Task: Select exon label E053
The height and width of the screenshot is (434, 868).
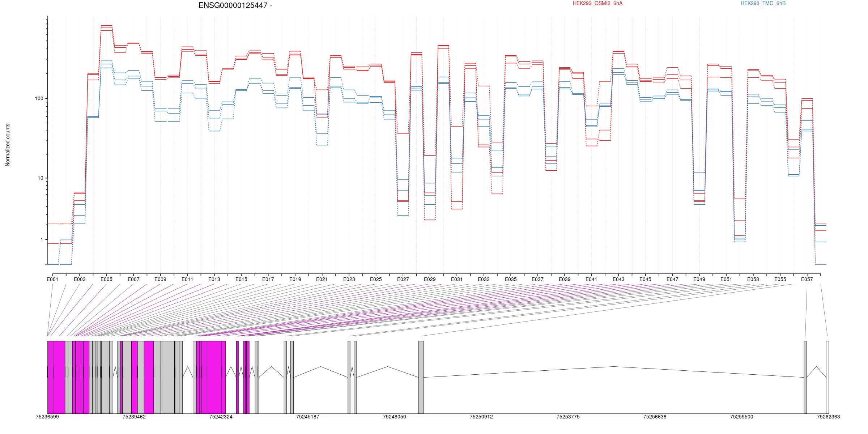Action: tap(753, 279)
